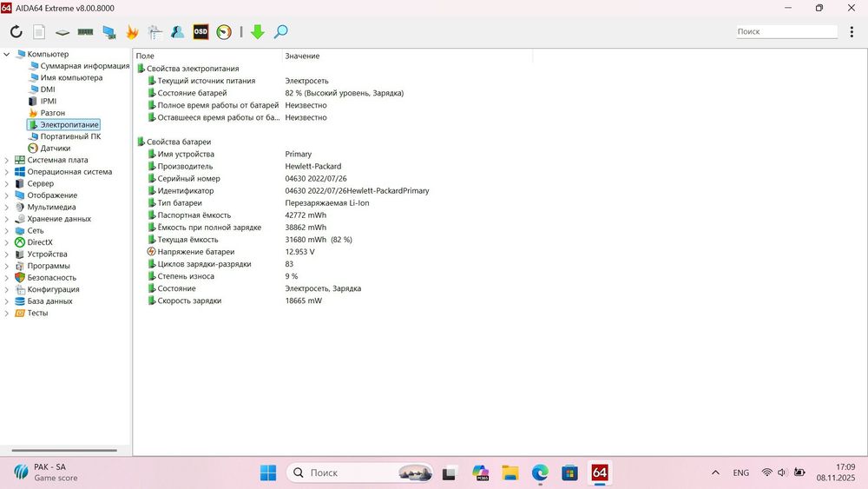
Task: Click the magnifier search toolbar icon
Action: [x=280, y=31]
